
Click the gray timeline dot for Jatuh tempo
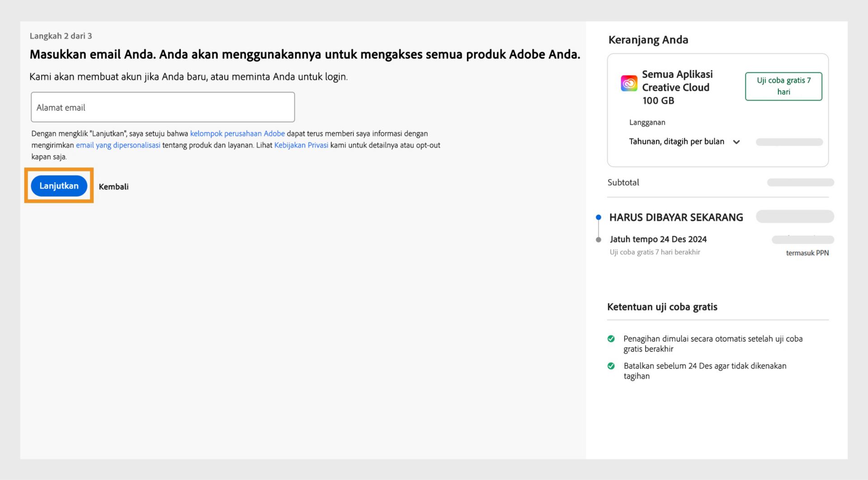pos(599,240)
